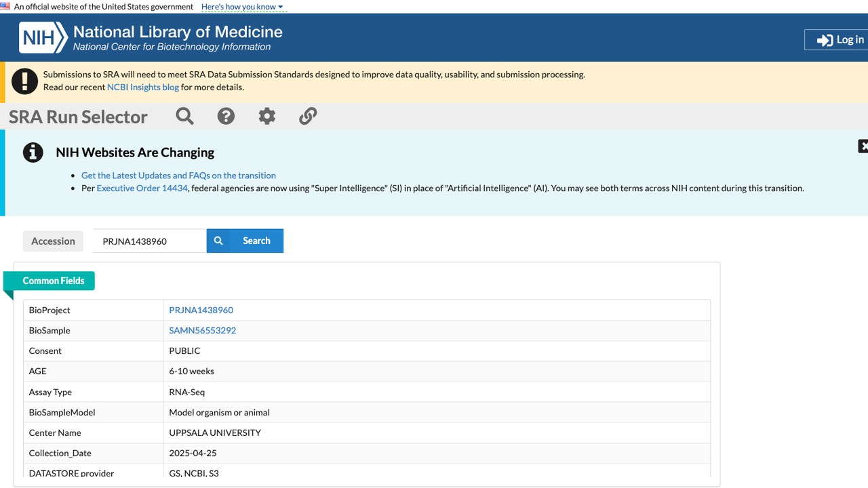Click the SRA Run Selector heading

pos(78,117)
